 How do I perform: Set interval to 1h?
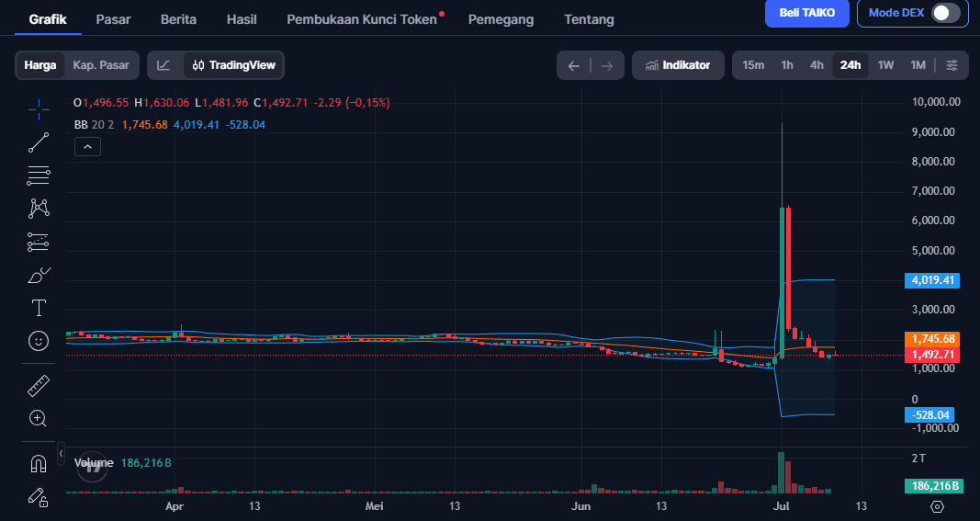pyautogui.click(x=787, y=65)
